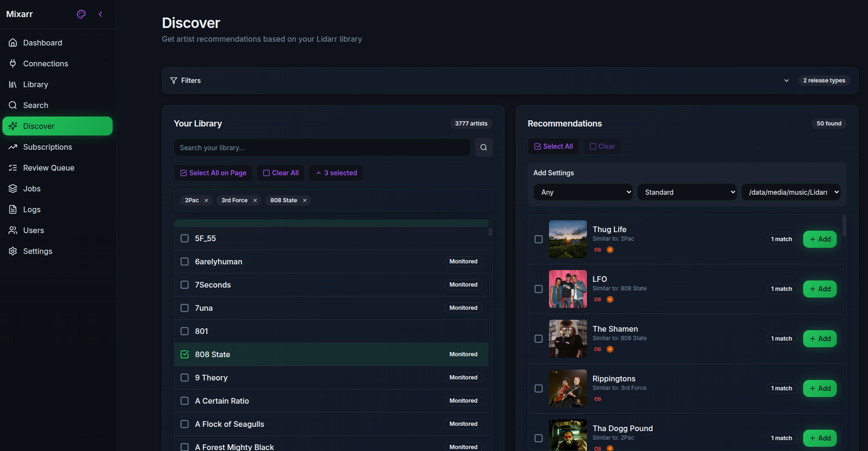Click the magnifier icon to search your library
Screen dimensions: 868x451
(x=484, y=147)
